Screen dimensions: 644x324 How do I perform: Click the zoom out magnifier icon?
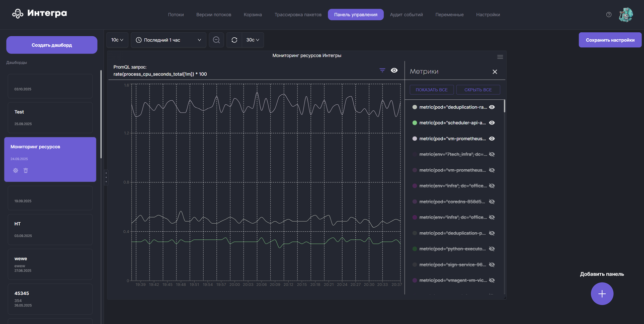(216, 40)
